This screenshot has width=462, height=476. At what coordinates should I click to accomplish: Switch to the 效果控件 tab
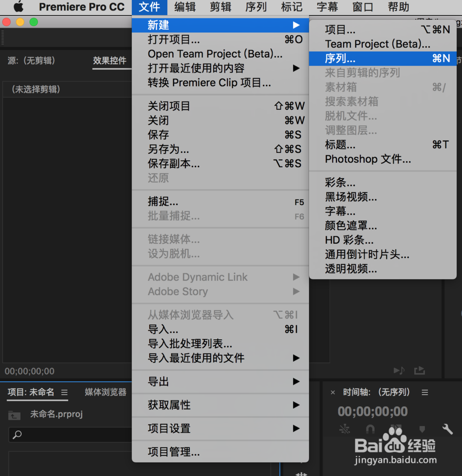tap(109, 61)
